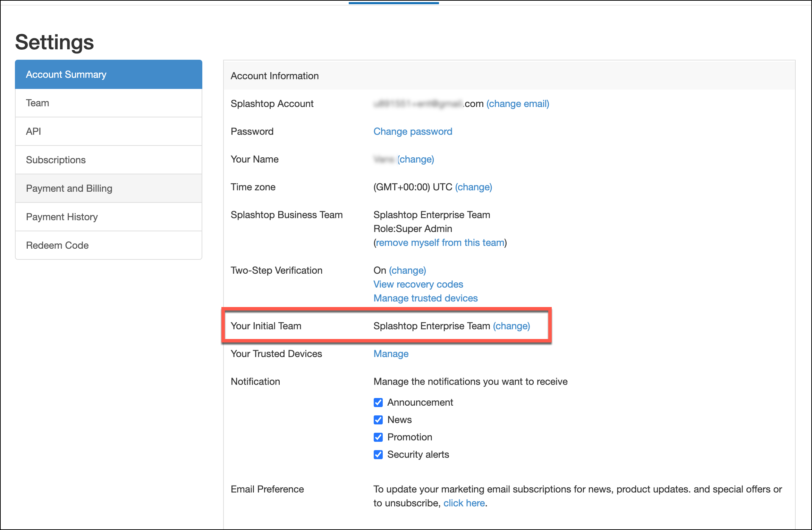Go to Subscriptions section
Screen dimensions: 812x530
click(x=56, y=160)
